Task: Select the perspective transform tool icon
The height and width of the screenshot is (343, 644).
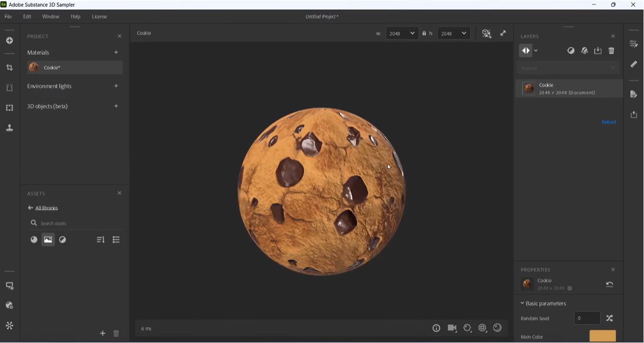Action: coord(9,88)
